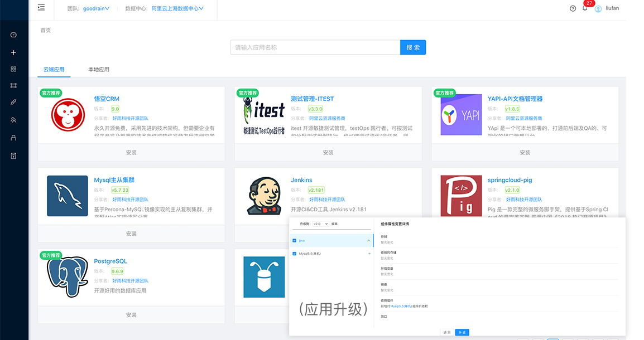The width and height of the screenshot is (644, 340).
Task: Open the four-squares apps icon in sidebar
Action: click(13, 69)
